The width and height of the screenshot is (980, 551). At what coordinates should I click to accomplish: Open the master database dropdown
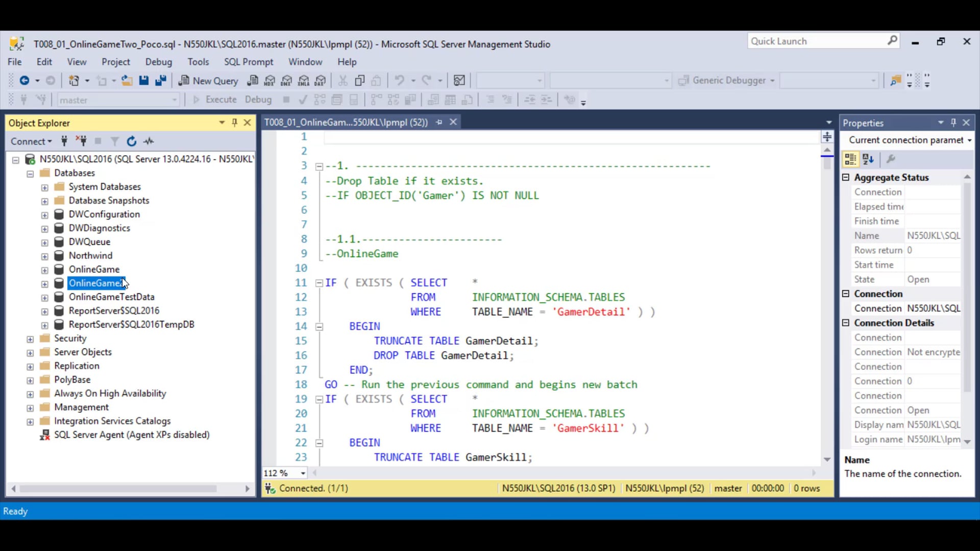[174, 100]
